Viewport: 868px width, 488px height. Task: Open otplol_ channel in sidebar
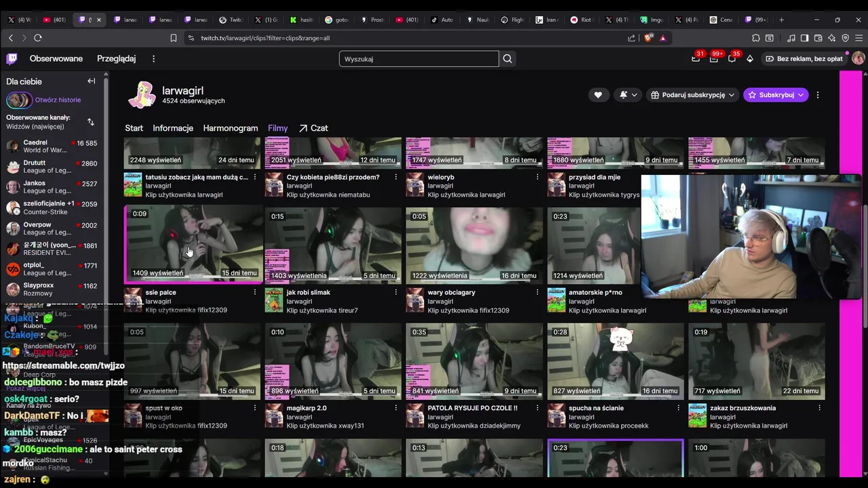[x=52, y=269]
